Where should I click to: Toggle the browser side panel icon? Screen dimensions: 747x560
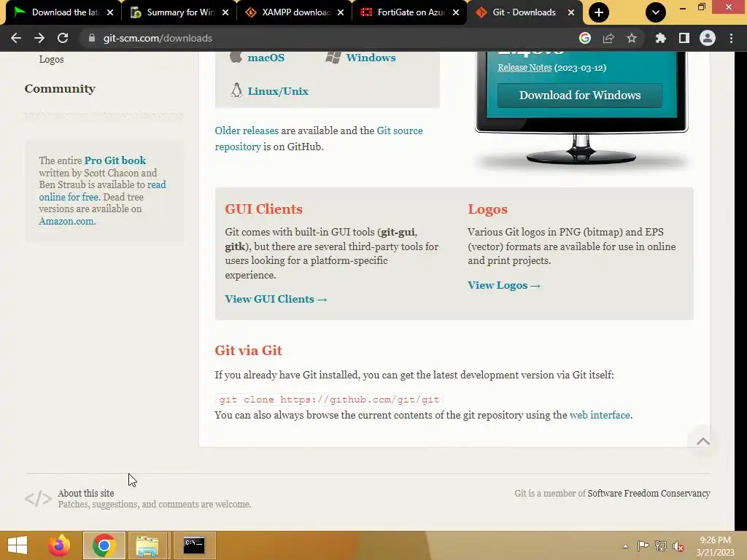684,38
